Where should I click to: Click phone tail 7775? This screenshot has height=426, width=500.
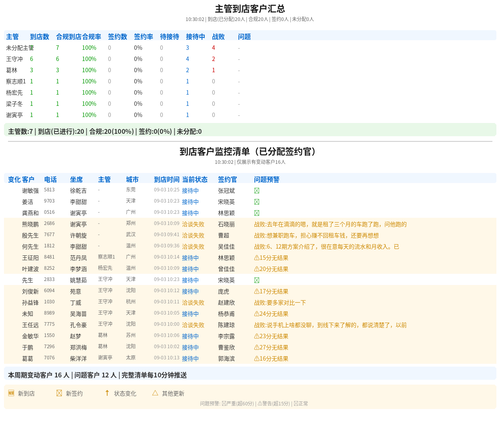[49, 324]
